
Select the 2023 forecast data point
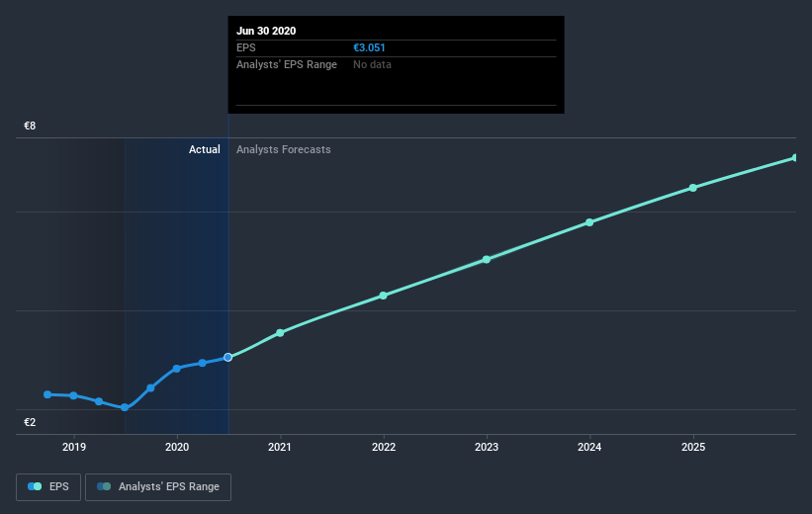[x=487, y=259]
